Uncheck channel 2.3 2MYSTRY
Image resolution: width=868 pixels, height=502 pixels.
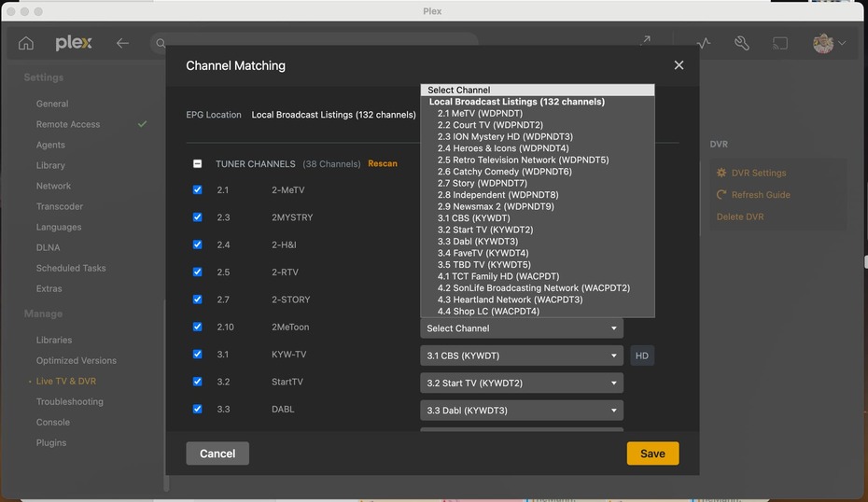pyautogui.click(x=197, y=217)
